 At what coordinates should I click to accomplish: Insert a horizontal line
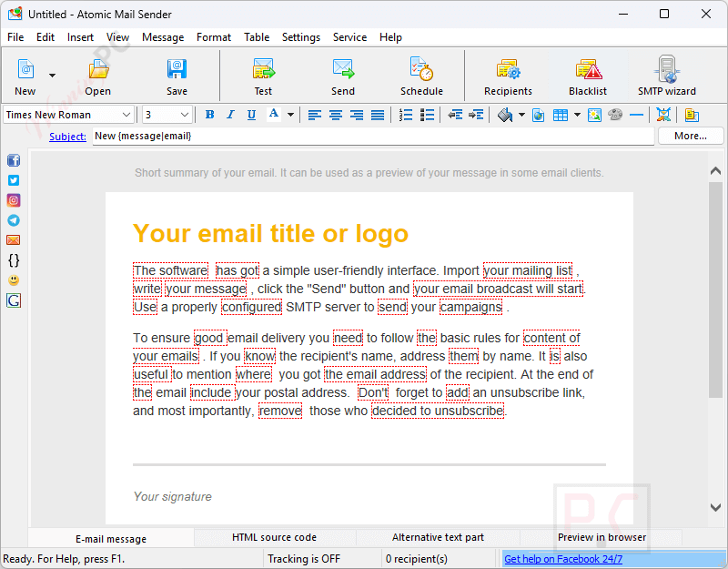click(x=636, y=115)
